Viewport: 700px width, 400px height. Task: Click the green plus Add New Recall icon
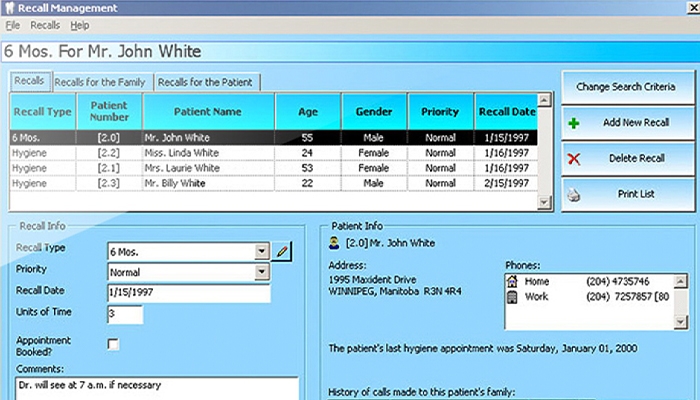[574, 124]
